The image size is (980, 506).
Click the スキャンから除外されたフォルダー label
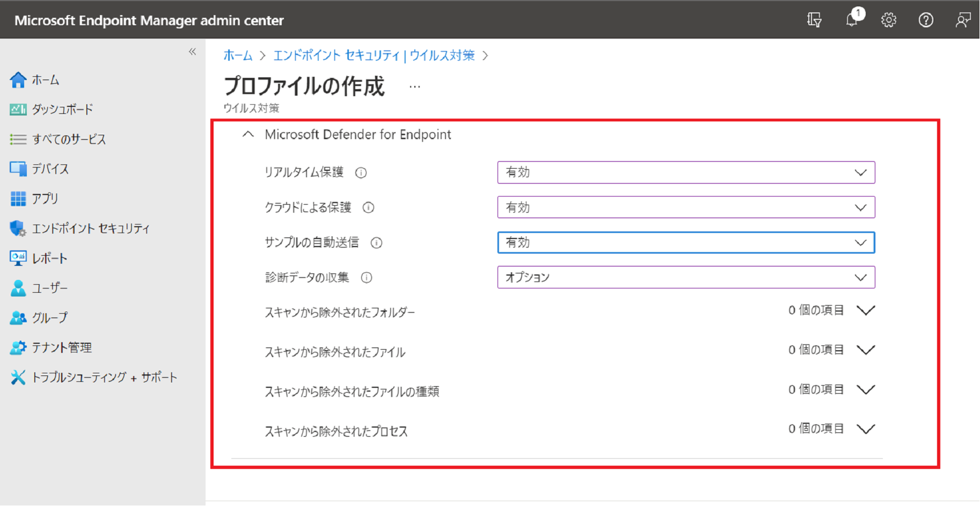(340, 313)
